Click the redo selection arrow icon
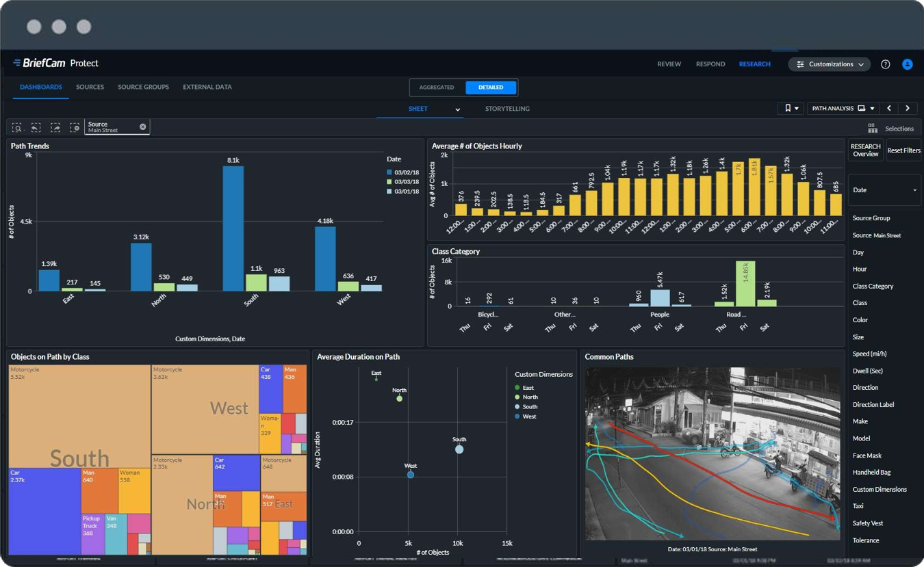 point(55,127)
